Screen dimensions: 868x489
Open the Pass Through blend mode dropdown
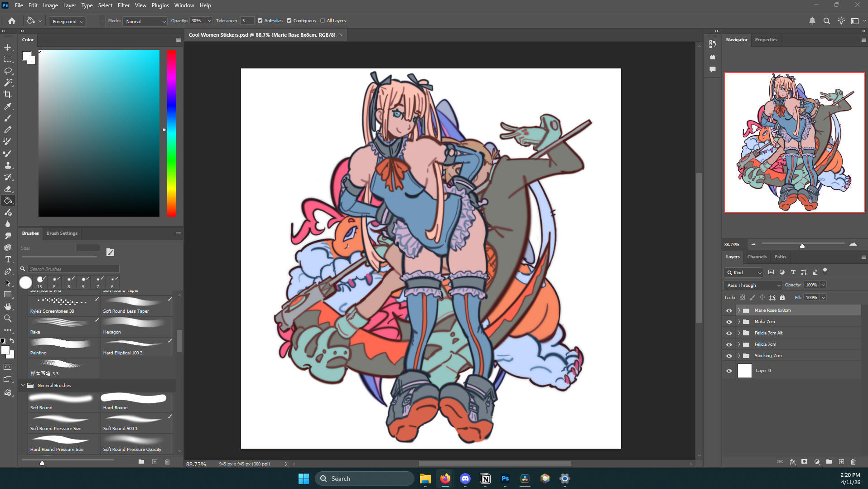(752, 285)
